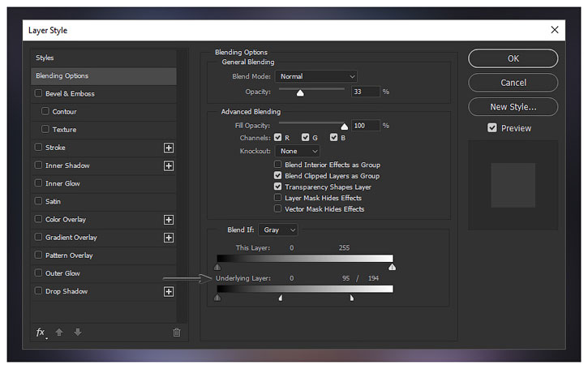The height and width of the screenshot is (369, 588).
Task: Add another Stroke effect with plus icon
Action: point(169,148)
